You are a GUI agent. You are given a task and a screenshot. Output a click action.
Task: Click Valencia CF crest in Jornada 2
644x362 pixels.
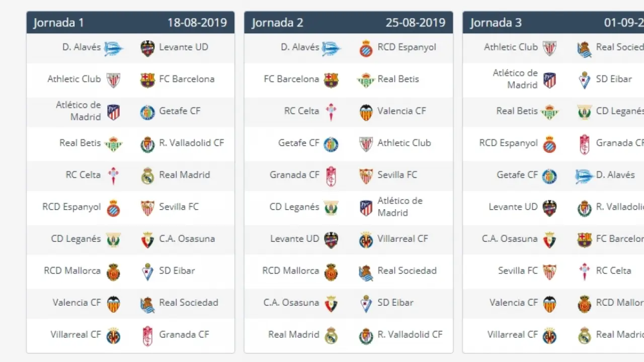[x=366, y=112]
